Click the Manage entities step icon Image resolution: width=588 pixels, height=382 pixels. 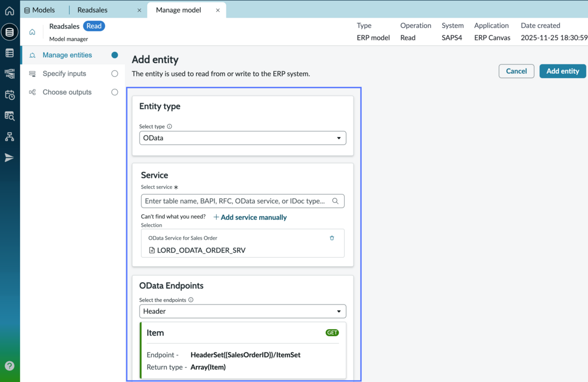(x=32, y=55)
